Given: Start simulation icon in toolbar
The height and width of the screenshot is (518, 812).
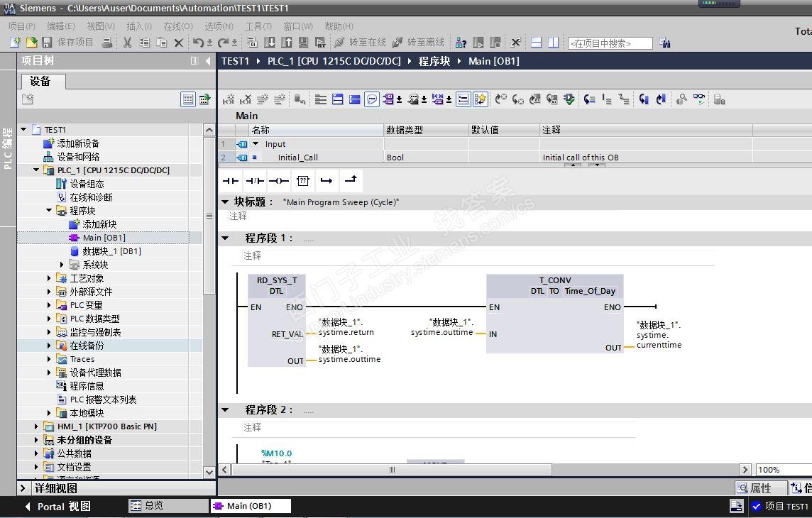Looking at the screenshot, I should pos(304,43).
